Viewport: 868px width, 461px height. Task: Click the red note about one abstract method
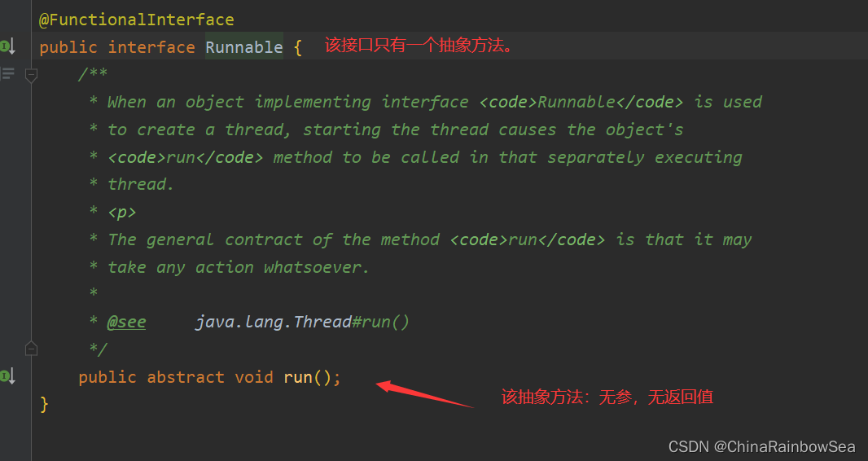click(x=420, y=46)
